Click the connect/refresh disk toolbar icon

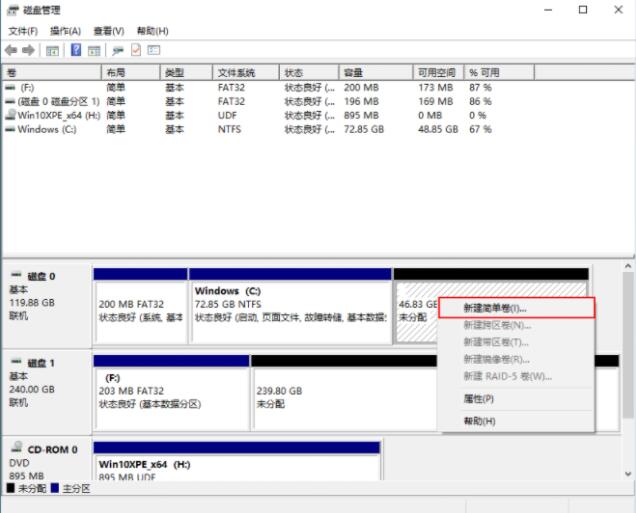118,51
